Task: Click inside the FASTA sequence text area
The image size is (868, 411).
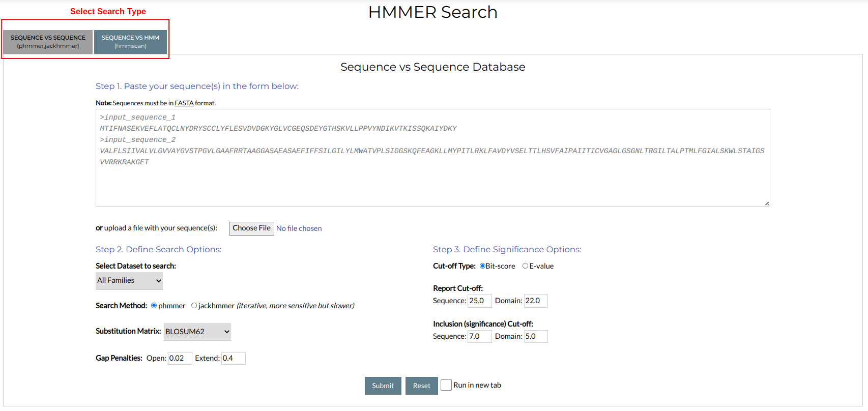Action: (x=432, y=183)
